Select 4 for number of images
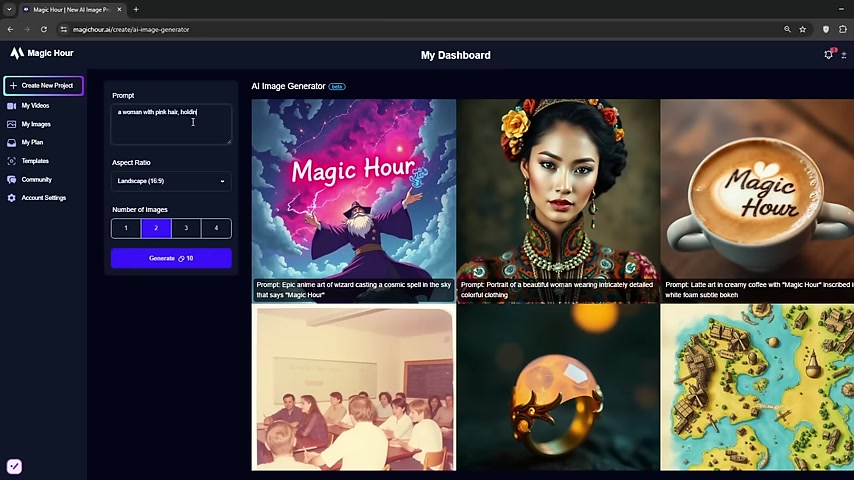Image resolution: width=854 pixels, height=480 pixels. coord(216,228)
